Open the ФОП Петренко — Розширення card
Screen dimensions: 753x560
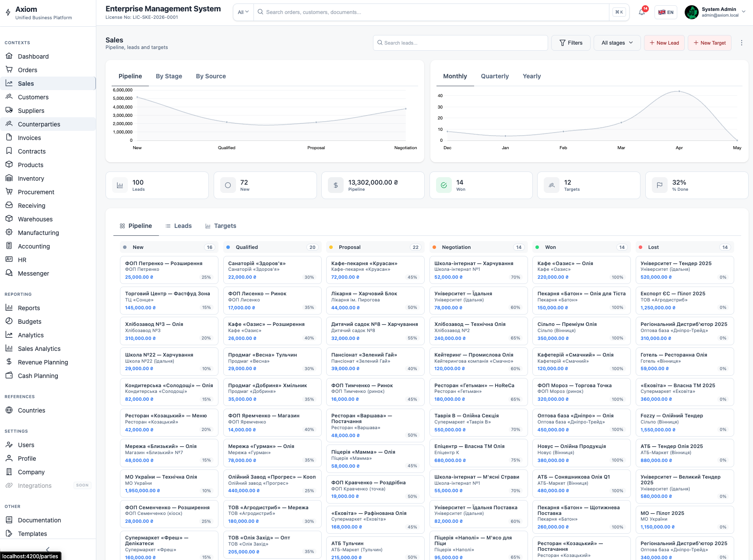(169, 270)
